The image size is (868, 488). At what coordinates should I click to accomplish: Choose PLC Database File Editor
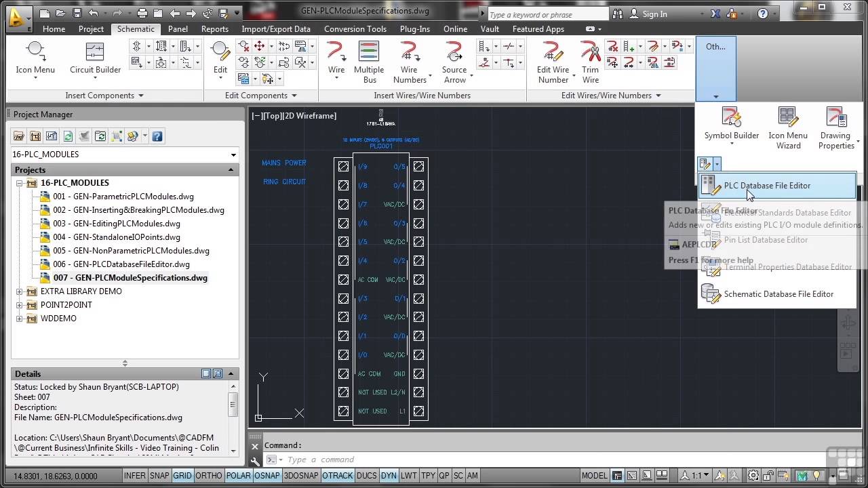[778, 186]
